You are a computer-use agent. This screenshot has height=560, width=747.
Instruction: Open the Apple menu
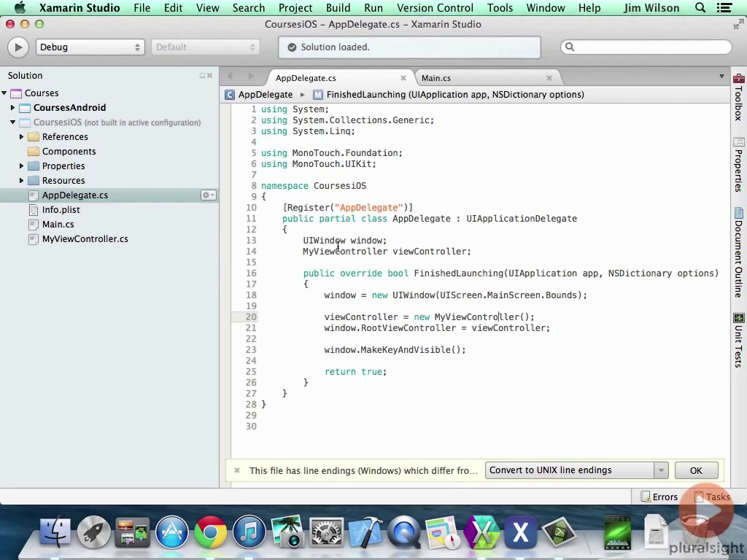20,7
